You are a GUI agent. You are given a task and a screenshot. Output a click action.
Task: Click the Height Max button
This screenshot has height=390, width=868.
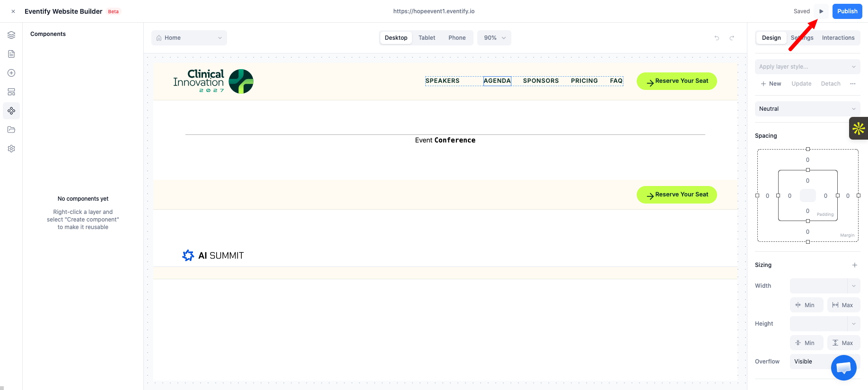(x=843, y=343)
